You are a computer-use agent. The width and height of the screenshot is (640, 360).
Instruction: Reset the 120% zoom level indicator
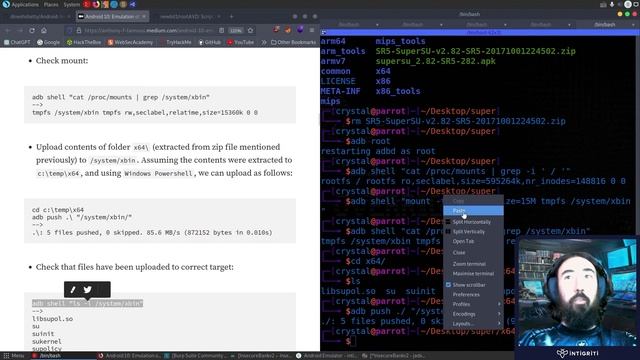click(236, 30)
